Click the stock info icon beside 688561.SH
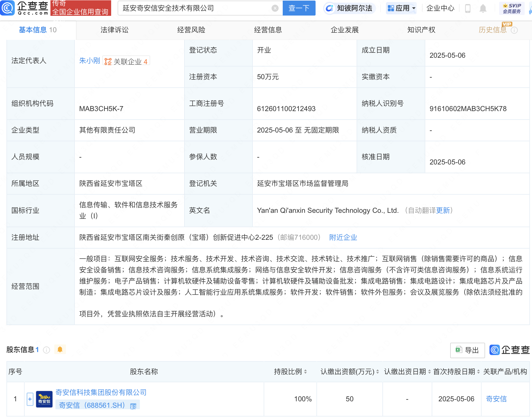 pyautogui.click(x=133, y=406)
